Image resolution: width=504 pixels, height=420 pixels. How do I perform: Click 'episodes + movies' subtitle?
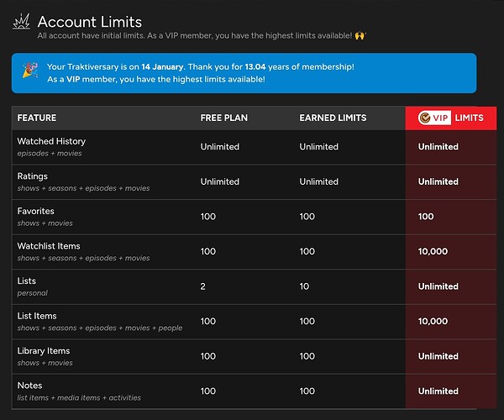click(50, 153)
